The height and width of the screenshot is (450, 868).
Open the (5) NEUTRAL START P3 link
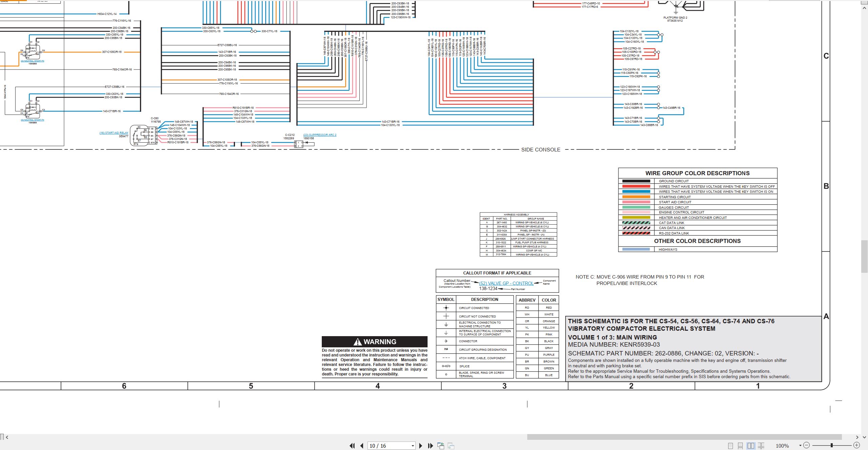tap(33, 61)
